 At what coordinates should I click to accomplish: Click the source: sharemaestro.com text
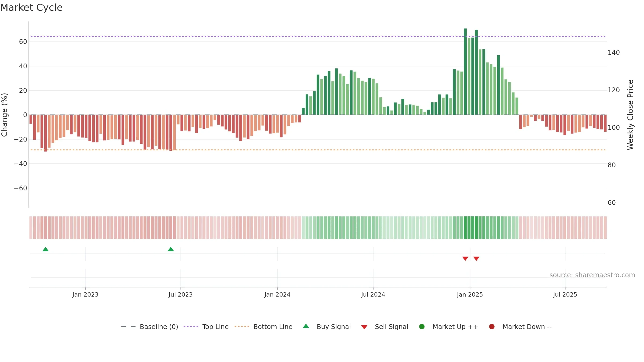[x=592, y=275]
